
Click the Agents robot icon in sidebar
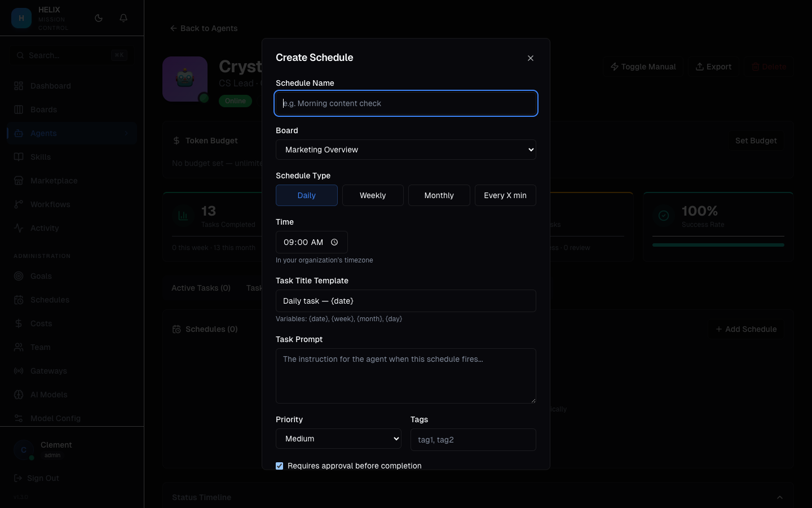(x=19, y=133)
